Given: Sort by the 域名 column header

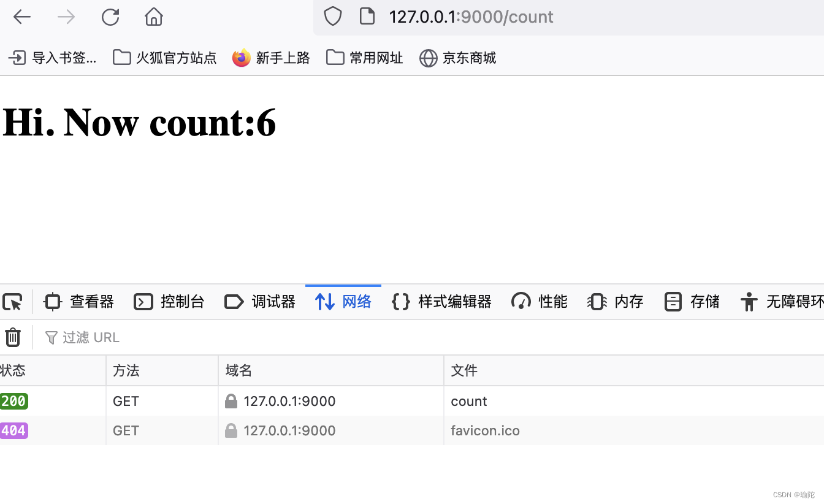Looking at the screenshot, I should click(x=331, y=370).
